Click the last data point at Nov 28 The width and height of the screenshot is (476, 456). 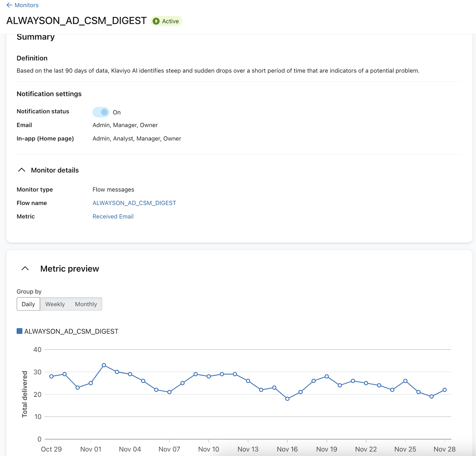[x=444, y=390]
